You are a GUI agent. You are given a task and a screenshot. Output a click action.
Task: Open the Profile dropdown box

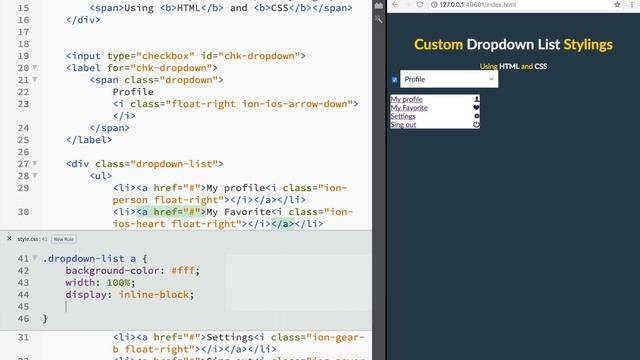pyautogui.click(x=449, y=79)
